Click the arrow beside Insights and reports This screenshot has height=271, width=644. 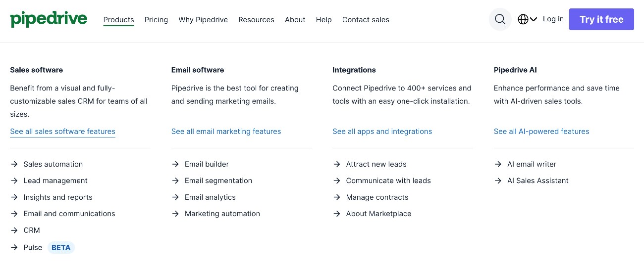tap(14, 197)
